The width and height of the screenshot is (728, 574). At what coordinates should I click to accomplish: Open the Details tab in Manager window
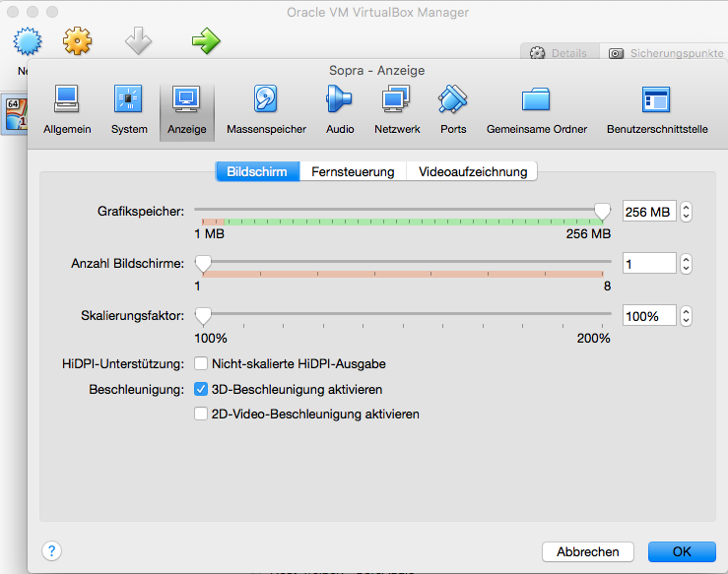(560, 53)
